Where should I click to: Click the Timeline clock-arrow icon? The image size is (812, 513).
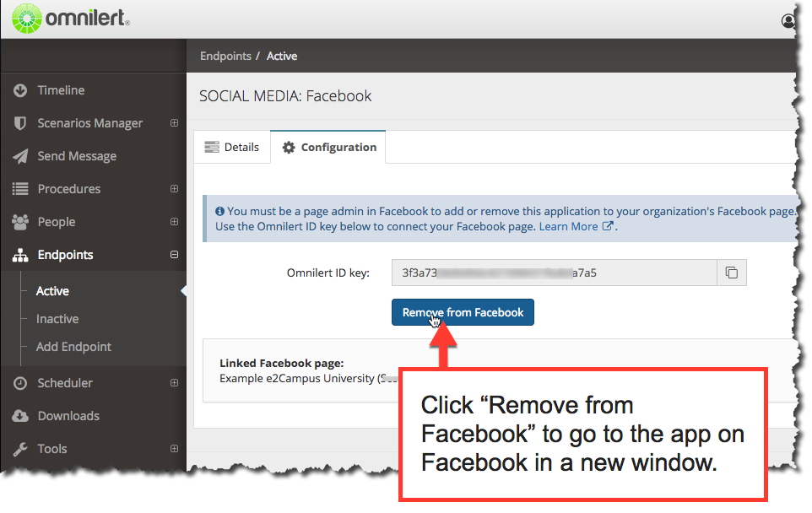tap(20, 90)
